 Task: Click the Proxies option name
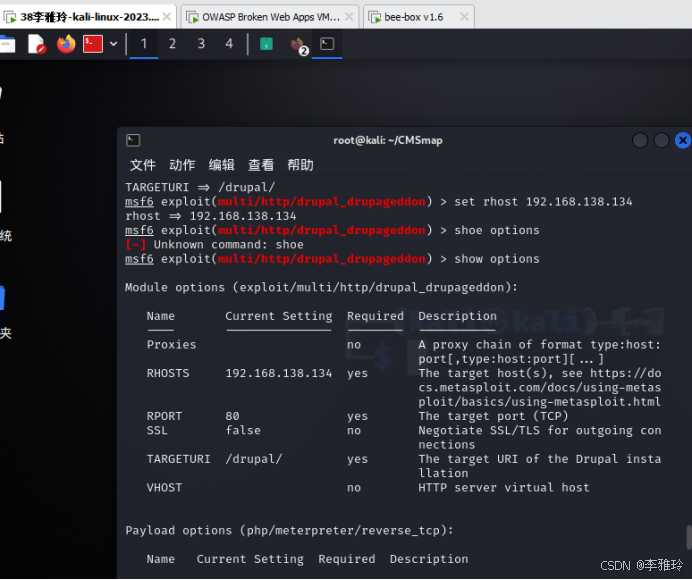coord(171,345)
